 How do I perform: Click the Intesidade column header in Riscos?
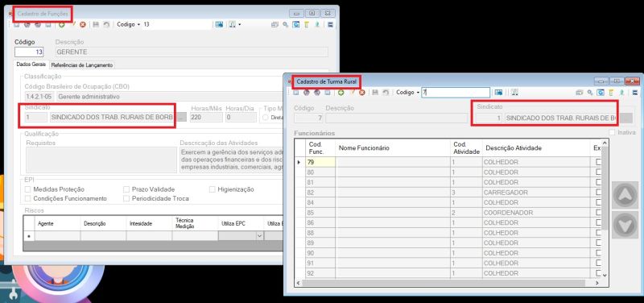[x=149, y=223]
